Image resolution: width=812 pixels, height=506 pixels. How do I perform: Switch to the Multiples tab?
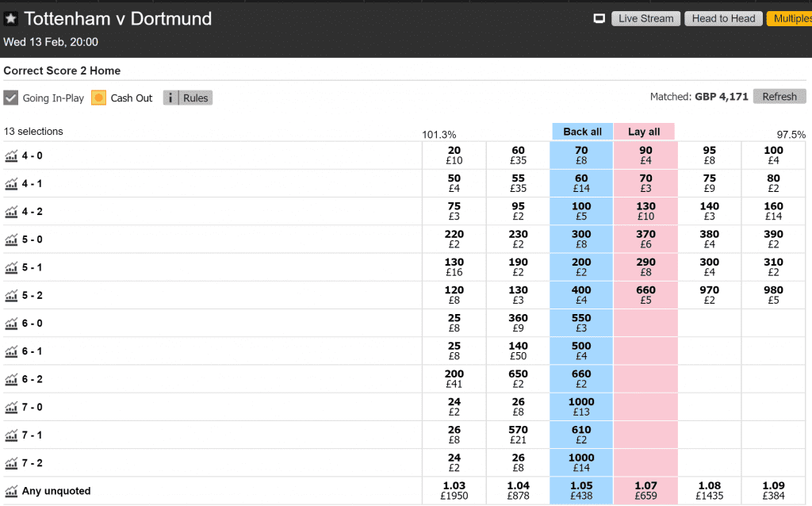(x=790, y=19)
